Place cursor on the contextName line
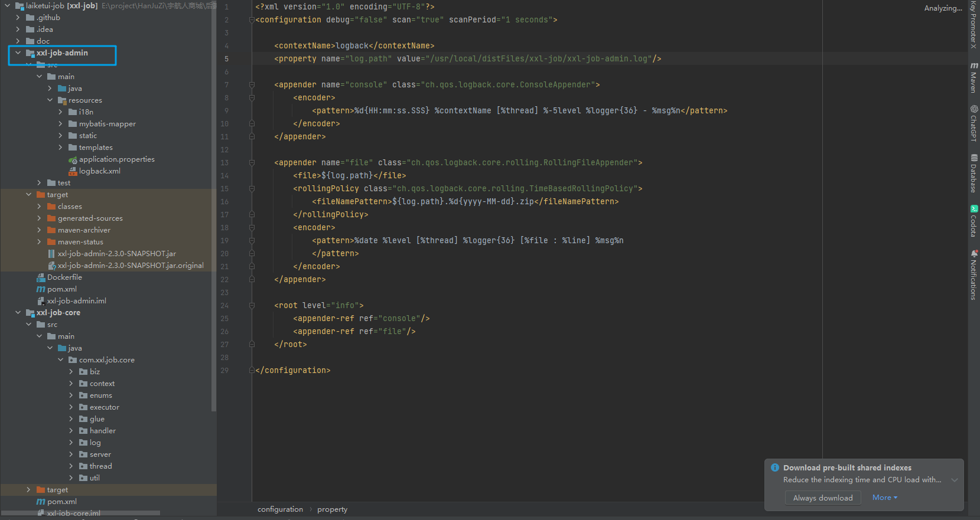The width and height of the screenshot is (980, 520). tap(354, 45)
